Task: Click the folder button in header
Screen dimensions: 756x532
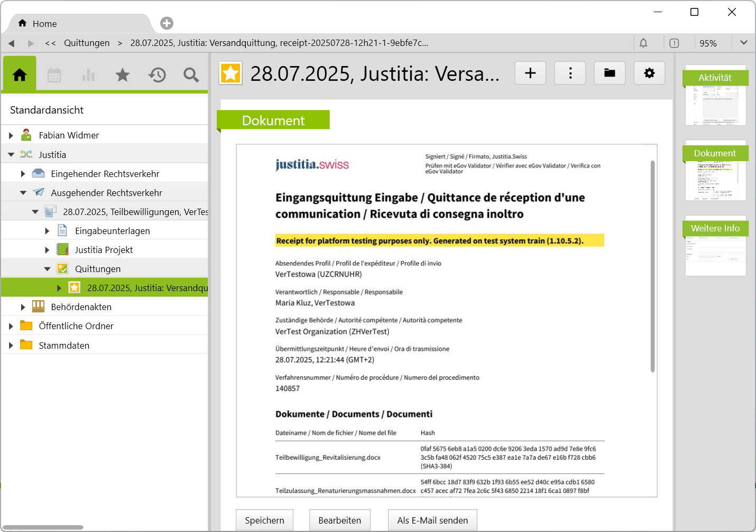Action: 610,73
